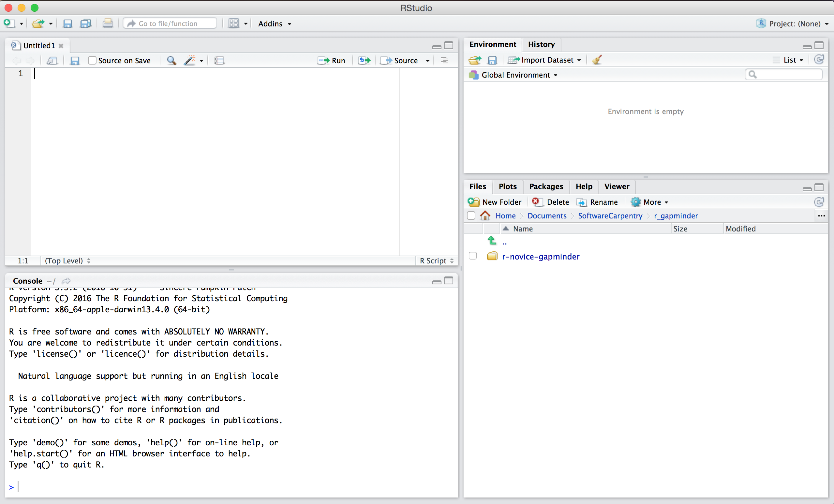Click the Save script icon in editor toolbar

(x=75, y=60)
